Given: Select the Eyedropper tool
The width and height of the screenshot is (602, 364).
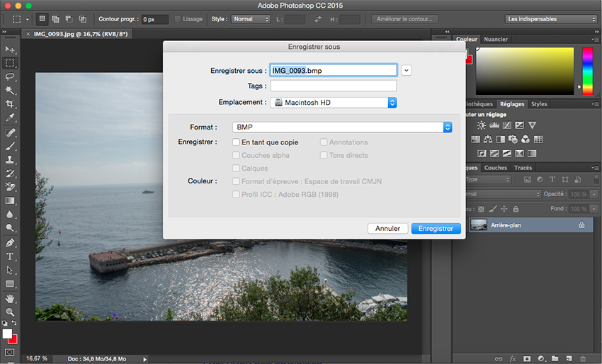Looking at the screenshot, I should pos(10,118).
